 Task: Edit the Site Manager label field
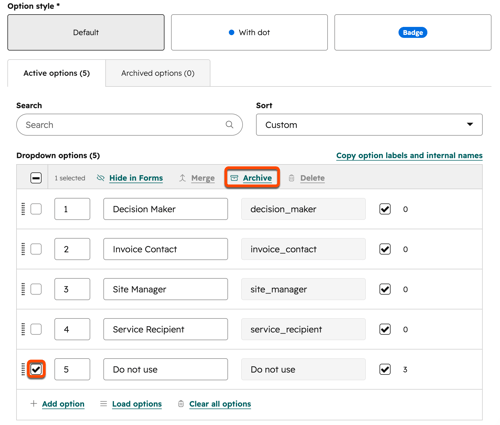(x=166, y=289)
